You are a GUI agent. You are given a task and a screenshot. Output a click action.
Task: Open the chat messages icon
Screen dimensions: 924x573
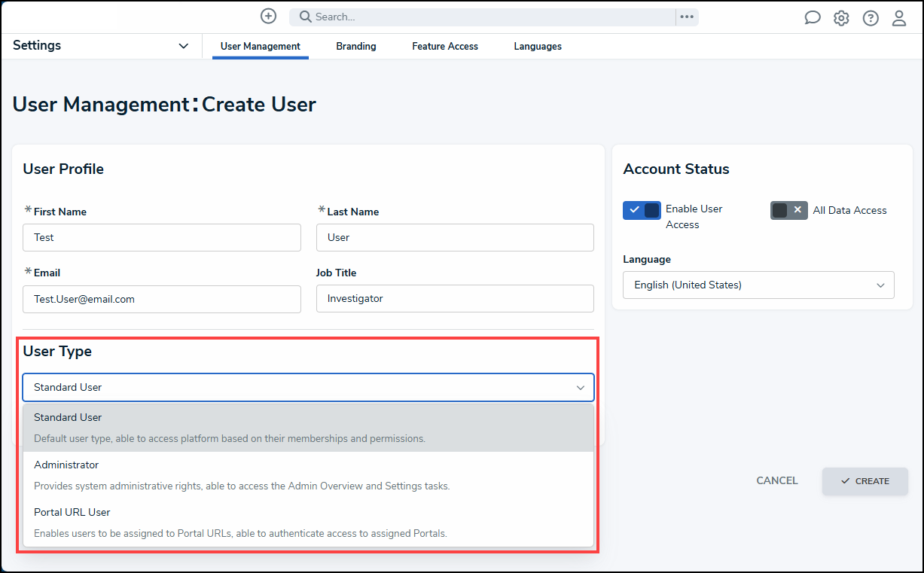812,18
